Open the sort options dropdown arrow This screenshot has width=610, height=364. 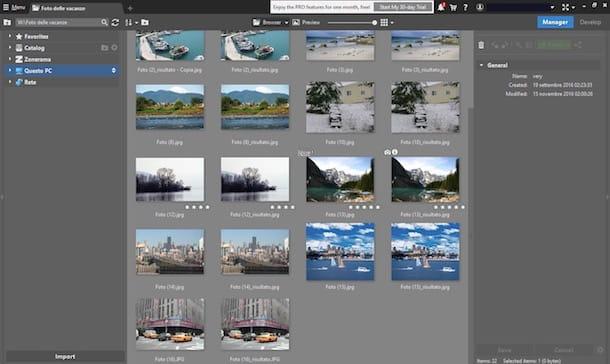[137, 23]
